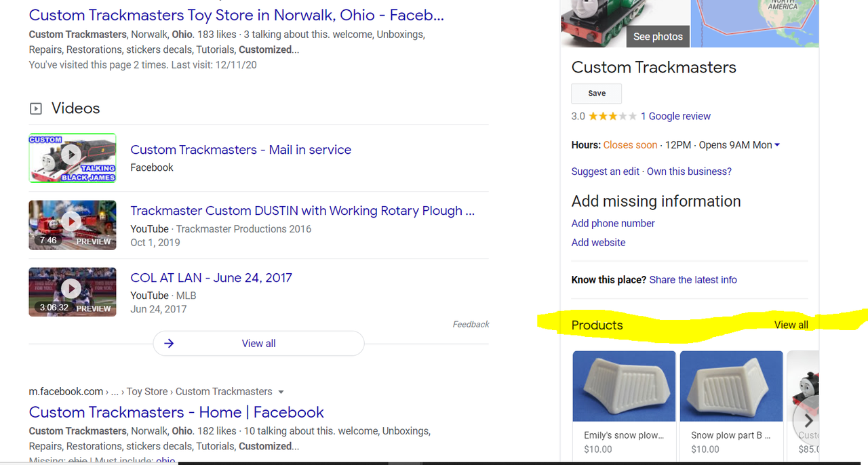Click the Jun 24, 2017 video date
The image size is (868, 465).
pos(158,309)
